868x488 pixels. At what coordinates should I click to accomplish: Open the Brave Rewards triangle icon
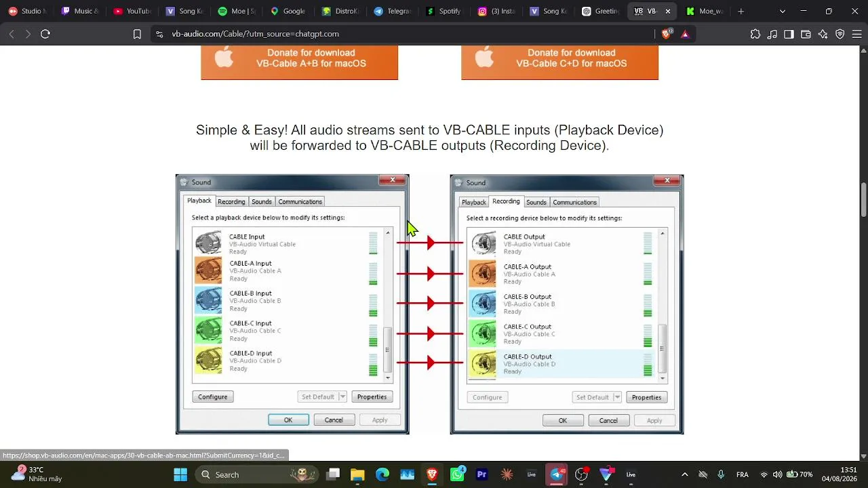685,34
